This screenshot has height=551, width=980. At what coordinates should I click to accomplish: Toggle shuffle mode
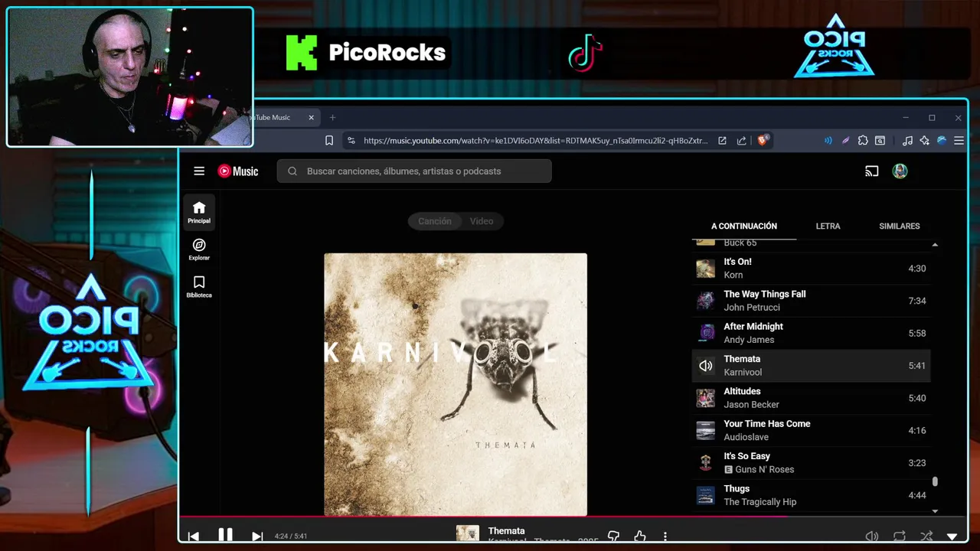tap(926, 536)
